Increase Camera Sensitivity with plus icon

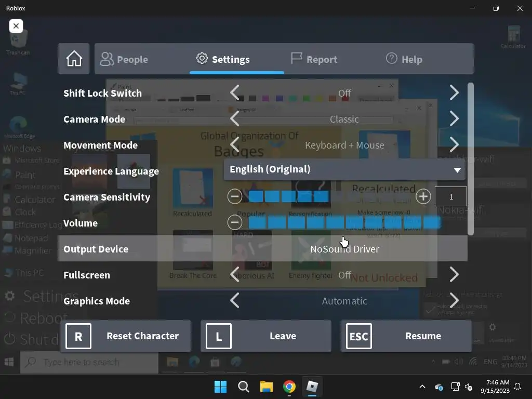click(423, 196)
